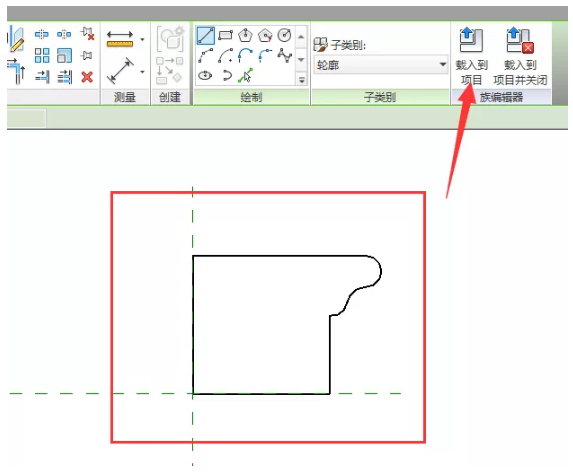
Task: Select the Center-Ends Arc tool
Action: (225, 56)
